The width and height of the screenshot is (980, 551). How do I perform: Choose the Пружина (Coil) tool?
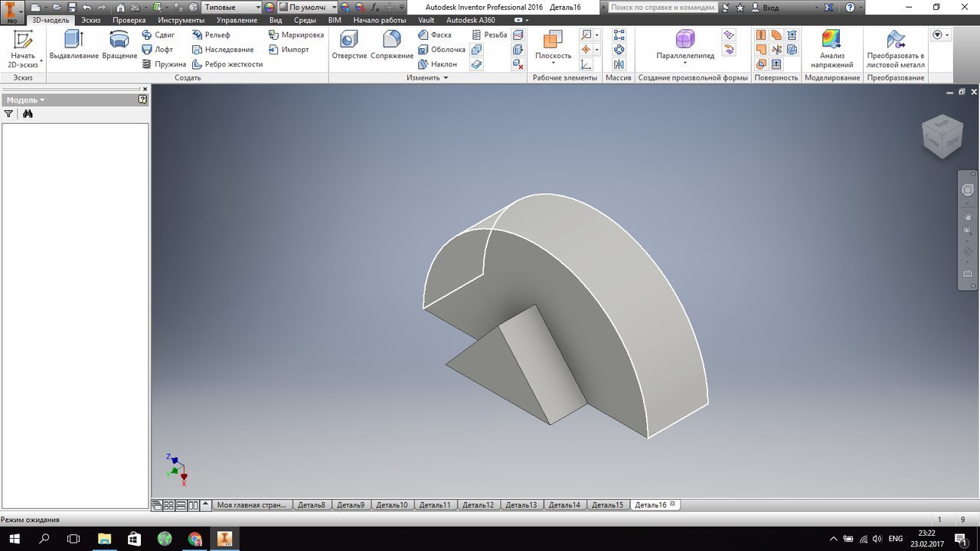click(x=165, y=64)
